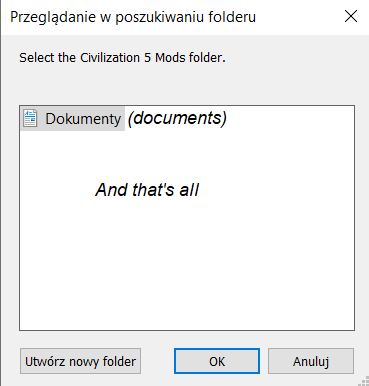369x386 pixels.
Task: Close the folder browse dialog with X
Action: (x=351, y=16)
